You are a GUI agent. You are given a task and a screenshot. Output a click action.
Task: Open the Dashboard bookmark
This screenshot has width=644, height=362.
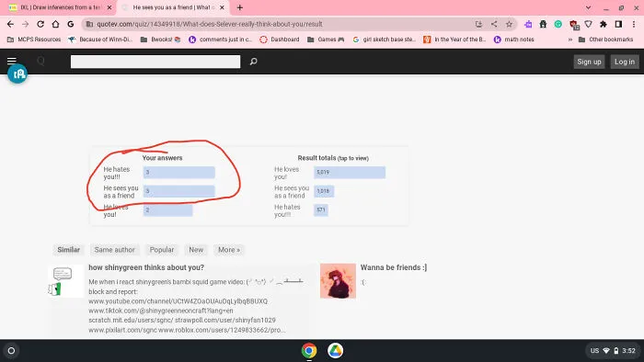[280, 40]
